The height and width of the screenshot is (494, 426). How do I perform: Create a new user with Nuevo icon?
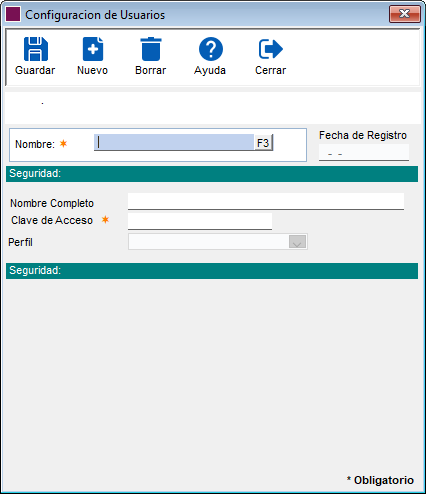pos(93,49)
